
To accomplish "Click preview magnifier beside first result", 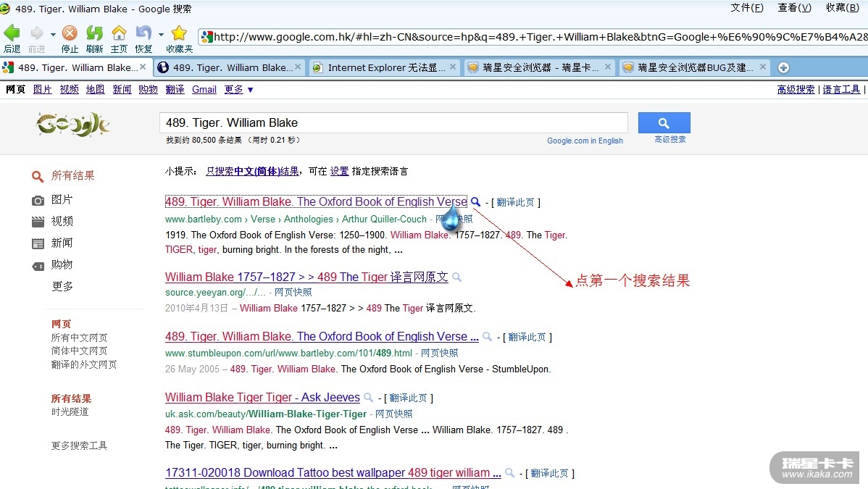I will pos(475,201).
